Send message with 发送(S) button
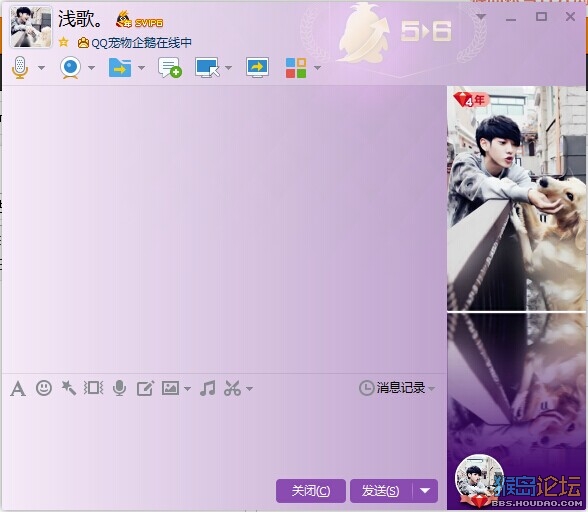This screenshot has width=588, height=512. click(381, 491)
